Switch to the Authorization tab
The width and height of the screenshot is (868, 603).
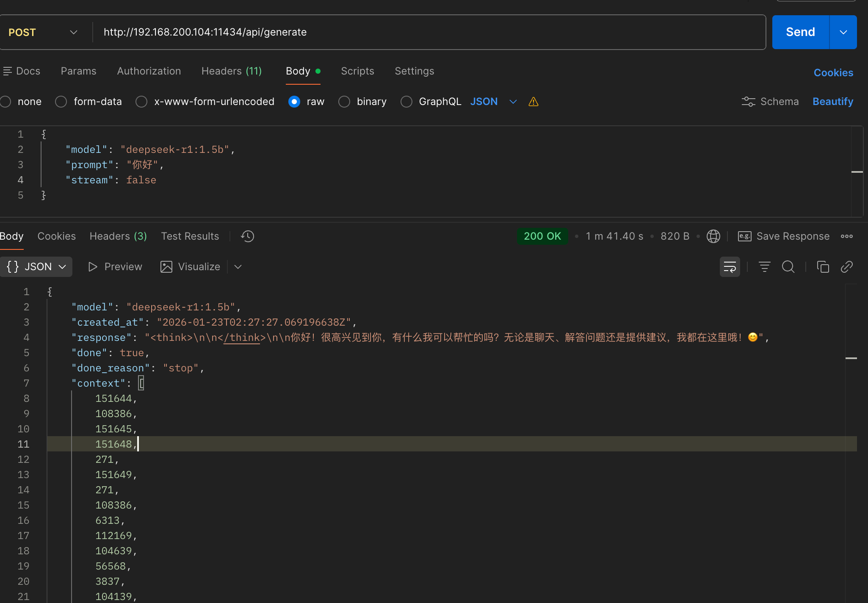pos(149,71)
